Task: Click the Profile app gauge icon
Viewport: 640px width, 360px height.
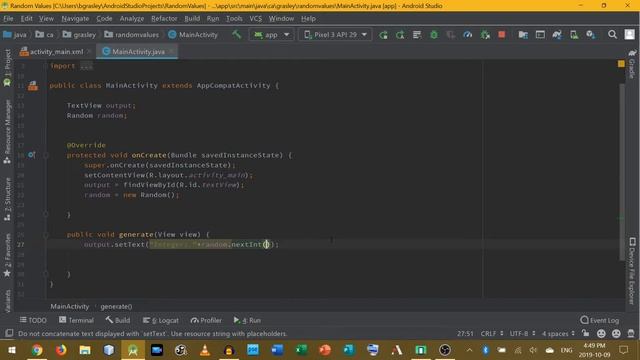Action: pyautogui.click(x=468, y=35)
